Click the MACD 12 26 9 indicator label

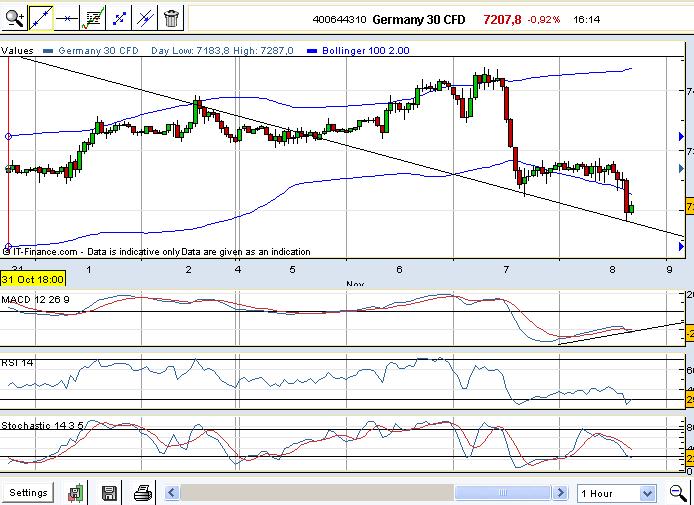(x=35, y=300)
